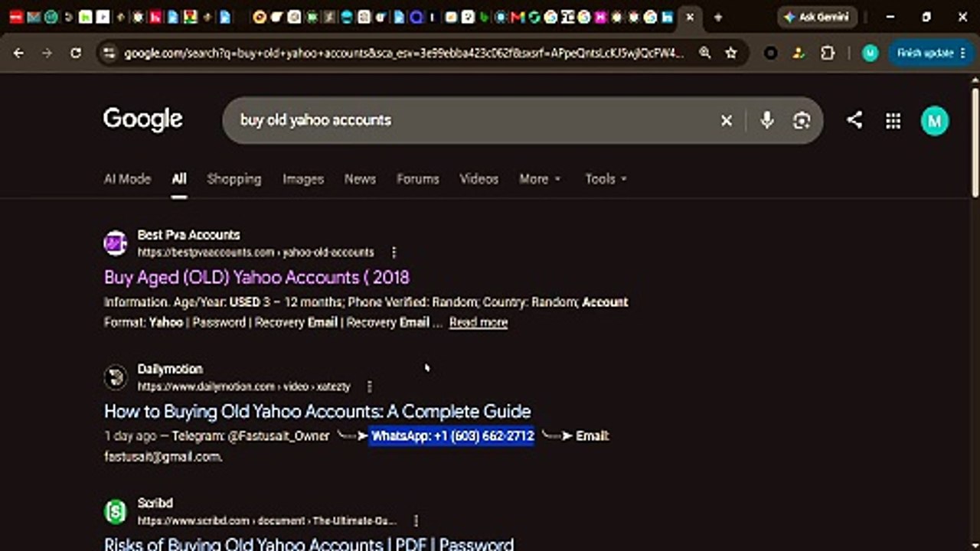
Task: Click the Scribd site favicon
Action: point(116,512)
